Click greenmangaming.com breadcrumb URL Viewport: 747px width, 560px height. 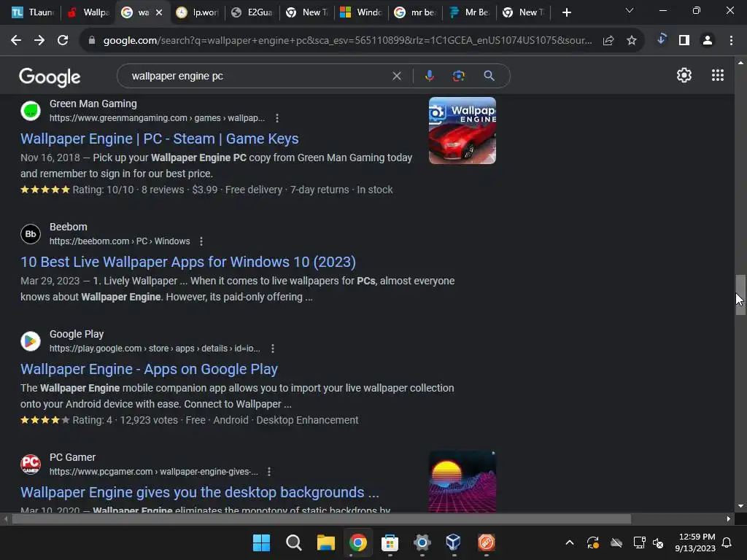pyautogui.click(x=158, y=118)
